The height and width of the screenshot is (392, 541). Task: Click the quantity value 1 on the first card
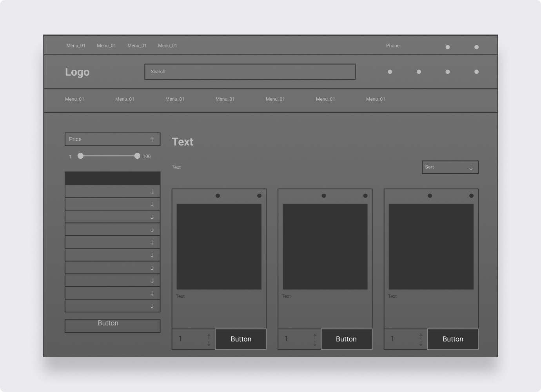click(180, 339)
